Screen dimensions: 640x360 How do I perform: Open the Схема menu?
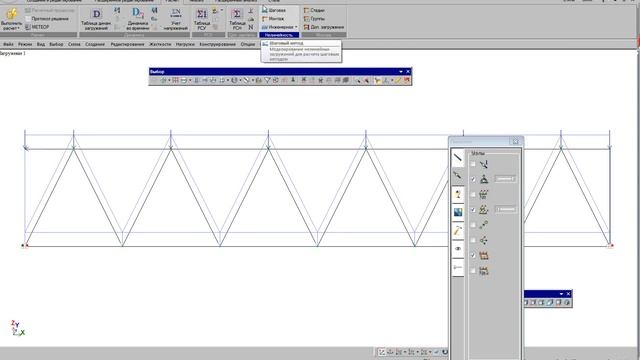coord(74,44)
